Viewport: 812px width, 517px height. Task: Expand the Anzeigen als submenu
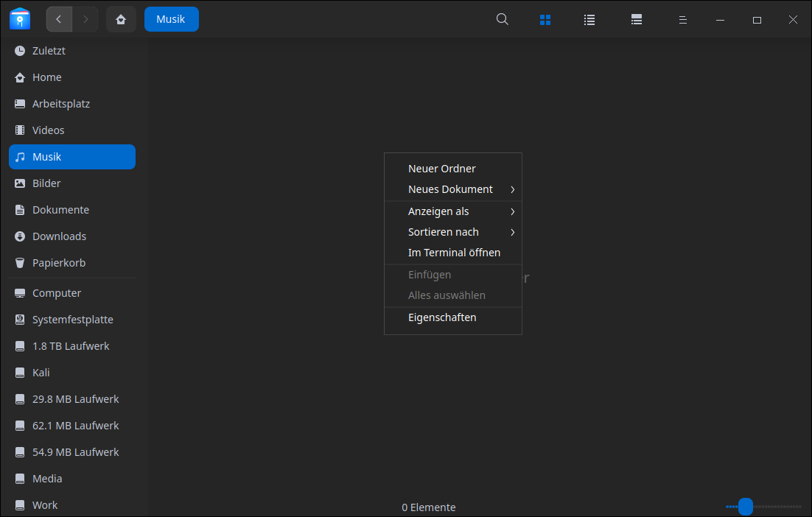click(439, 211)
